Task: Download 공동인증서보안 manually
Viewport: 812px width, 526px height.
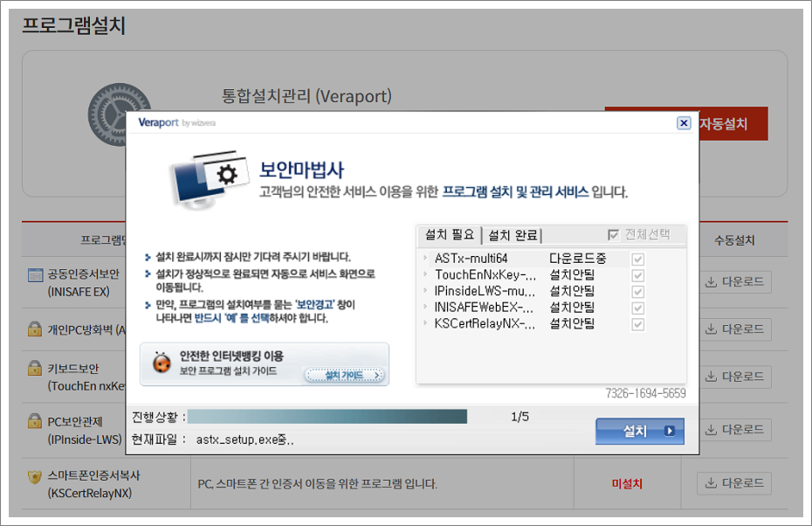Action: (x=733, y=282)
